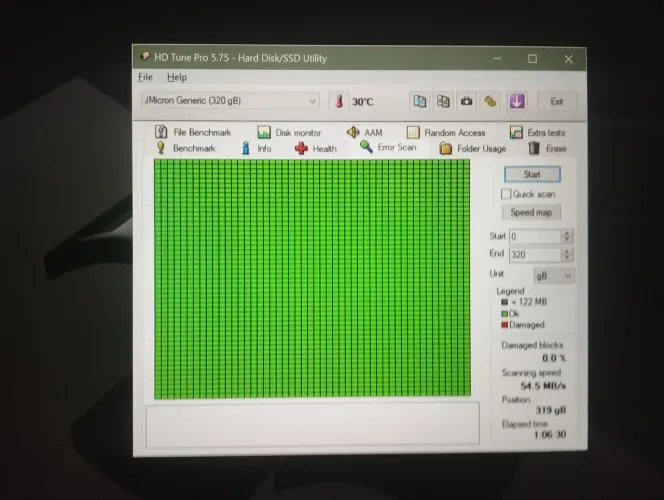664x500 pixels.
Task: Click the Disk monitor tab icon
Action: pos(263,133)
